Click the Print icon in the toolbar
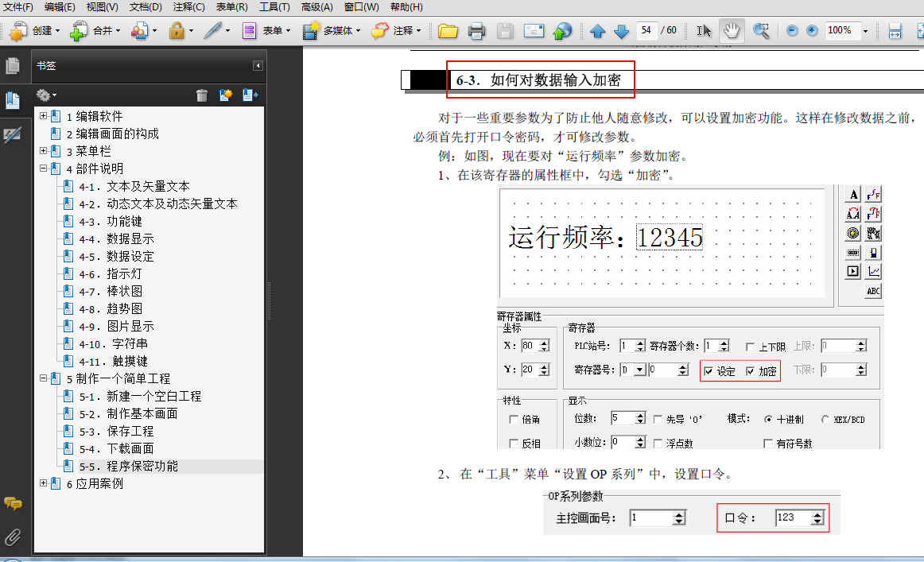Screen dimensions: 924x562 [x=476, y=31]
